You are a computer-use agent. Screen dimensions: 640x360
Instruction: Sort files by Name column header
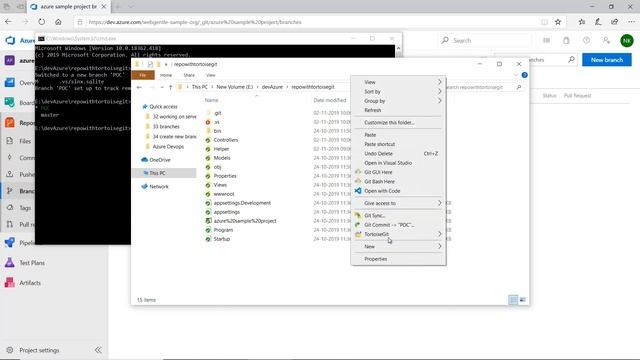click(x=211, y=100)
